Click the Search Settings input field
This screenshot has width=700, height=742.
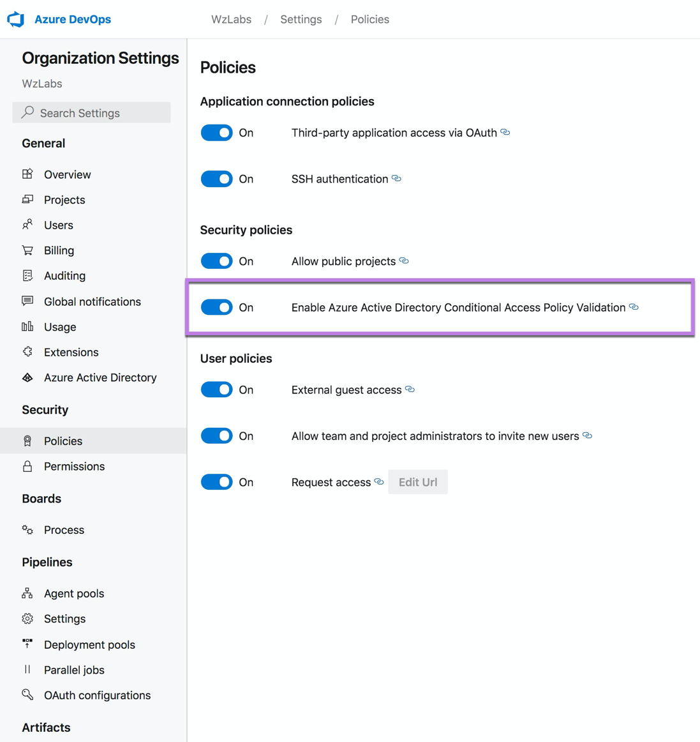click(x=91, y=112)
